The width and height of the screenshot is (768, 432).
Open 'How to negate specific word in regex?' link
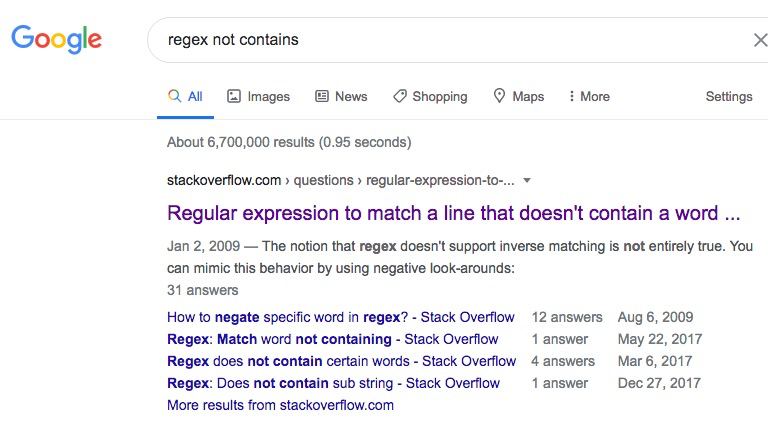click(340, 317)
